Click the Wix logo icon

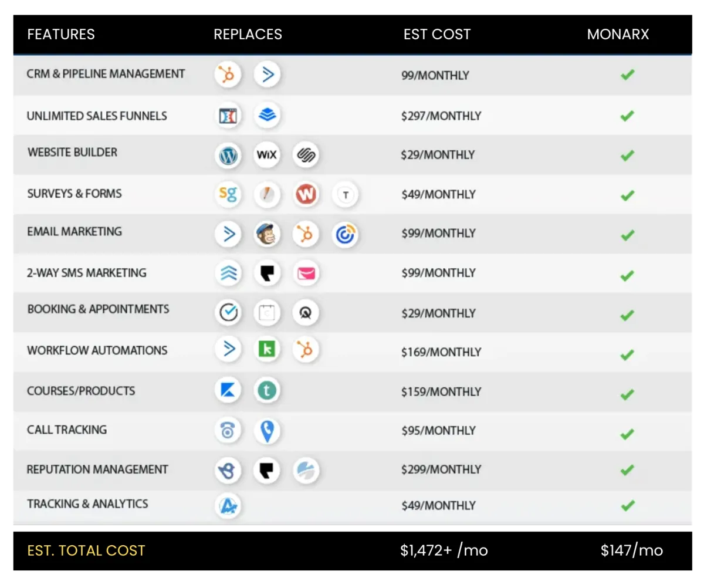coord(267,156)
